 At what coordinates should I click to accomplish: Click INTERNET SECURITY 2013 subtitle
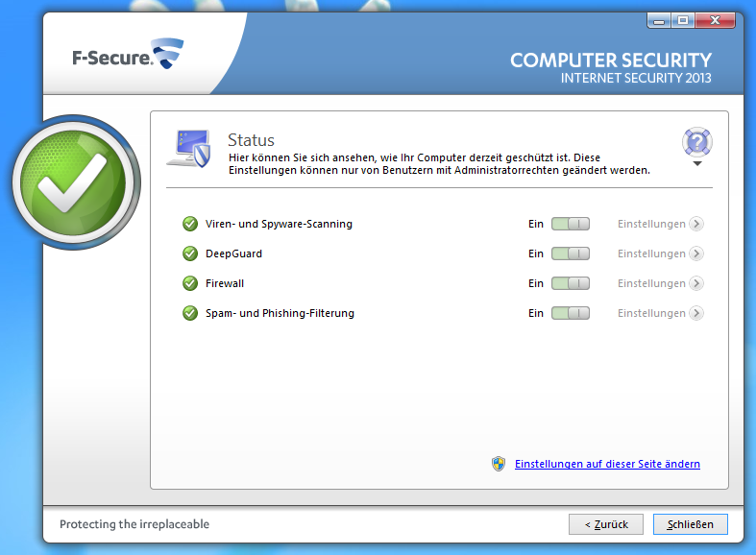(x=636, y=78)
